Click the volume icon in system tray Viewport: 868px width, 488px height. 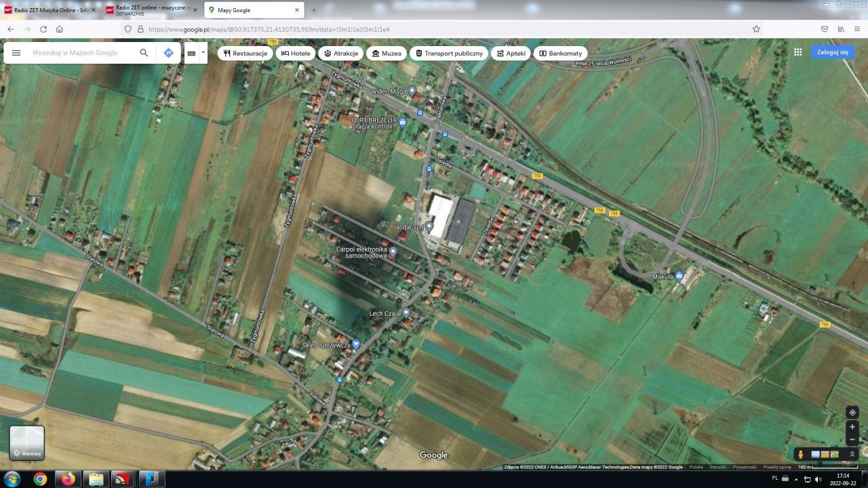818,479
